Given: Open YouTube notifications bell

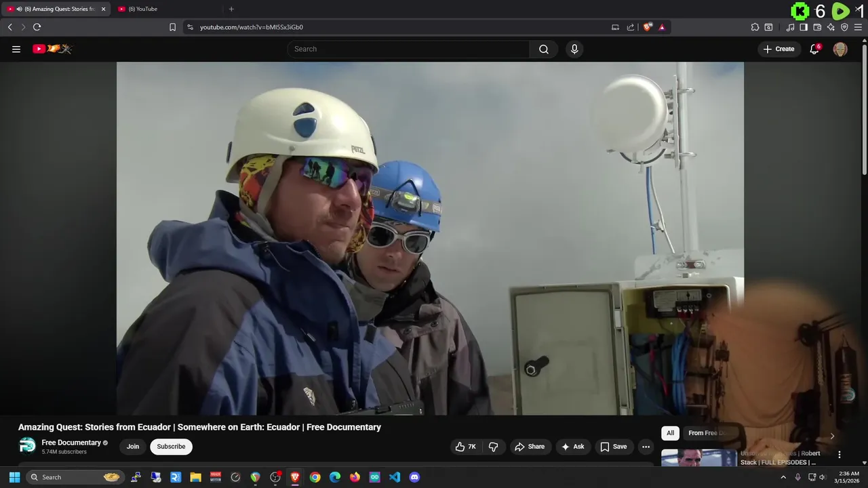Looking at the screenshot, I should (x=814, y=49).
